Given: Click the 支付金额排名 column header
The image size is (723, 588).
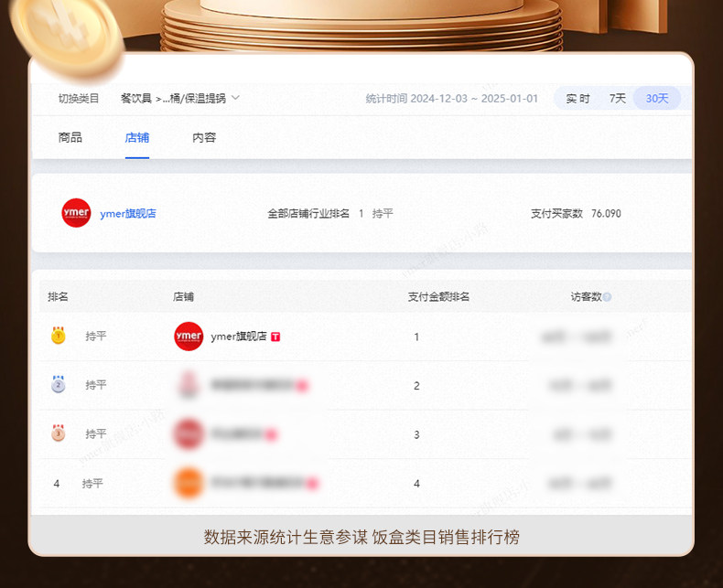Looking at the screenshot, I should tap(438, 297).
